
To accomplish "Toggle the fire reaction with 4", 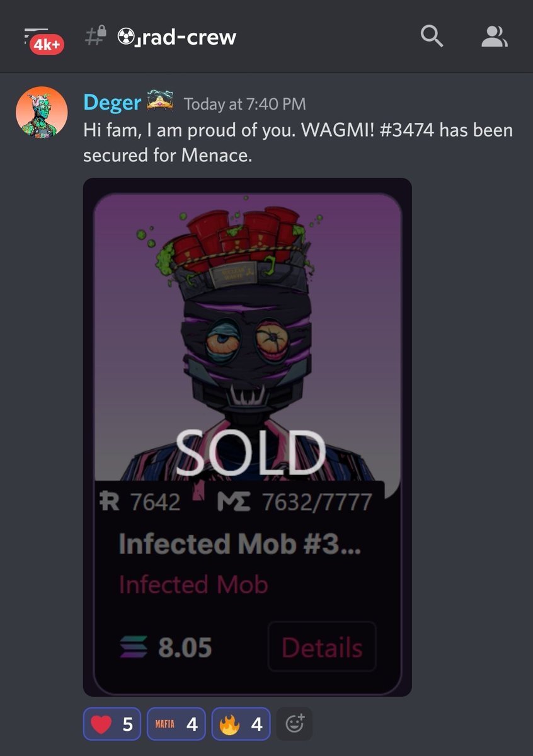I will [x=241, y=724].
